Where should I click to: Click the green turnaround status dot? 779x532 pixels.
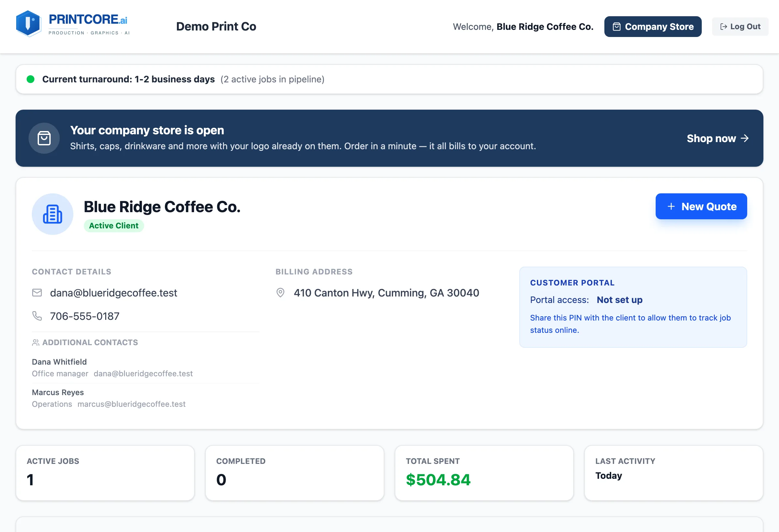31,79
